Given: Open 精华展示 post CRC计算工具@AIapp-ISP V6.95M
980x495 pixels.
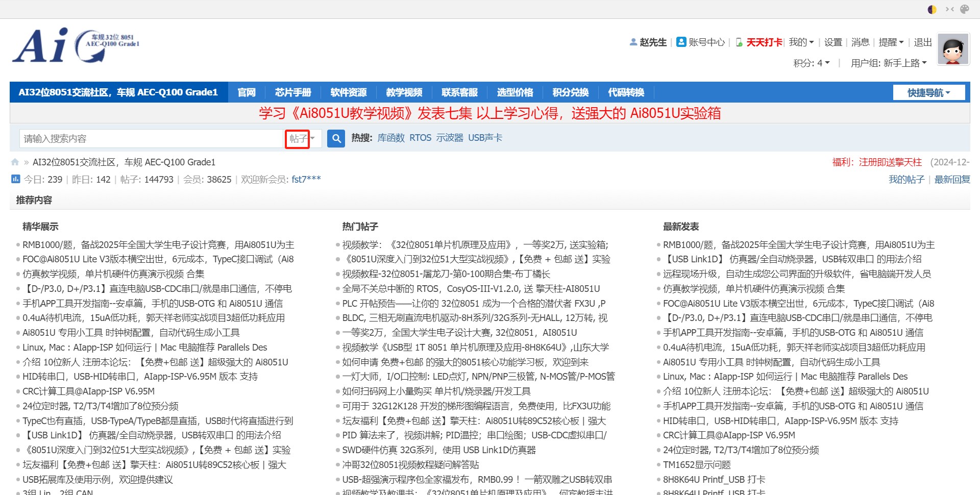Looking at the screenshot, I should point(89,391).
